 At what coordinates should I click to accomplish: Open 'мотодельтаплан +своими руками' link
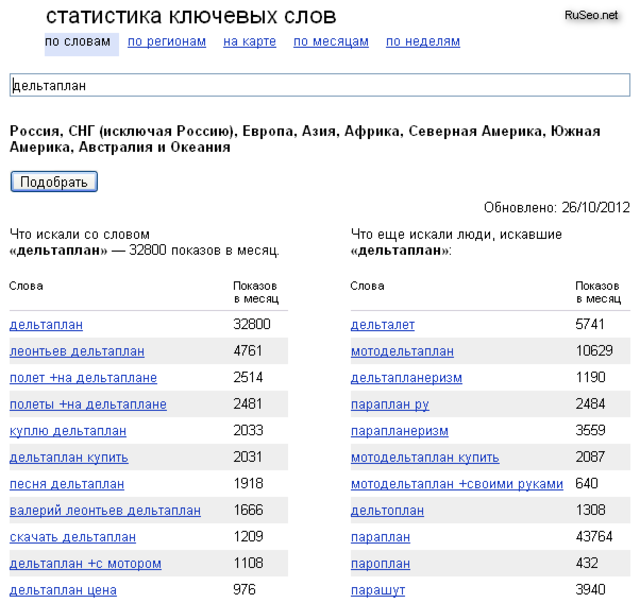[457, 484]
